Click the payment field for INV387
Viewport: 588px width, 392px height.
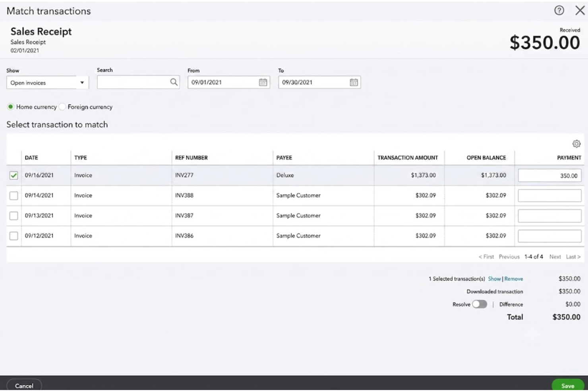tap(549, 216)
